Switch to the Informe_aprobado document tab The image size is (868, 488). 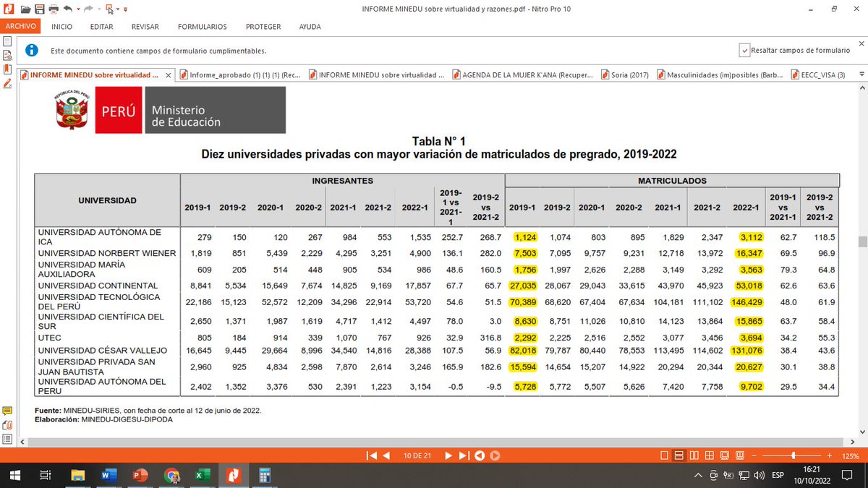(x=242, y=74)
